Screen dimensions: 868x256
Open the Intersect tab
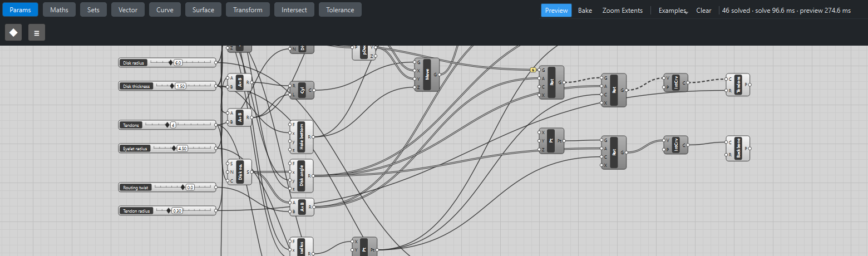coord(294,9)
